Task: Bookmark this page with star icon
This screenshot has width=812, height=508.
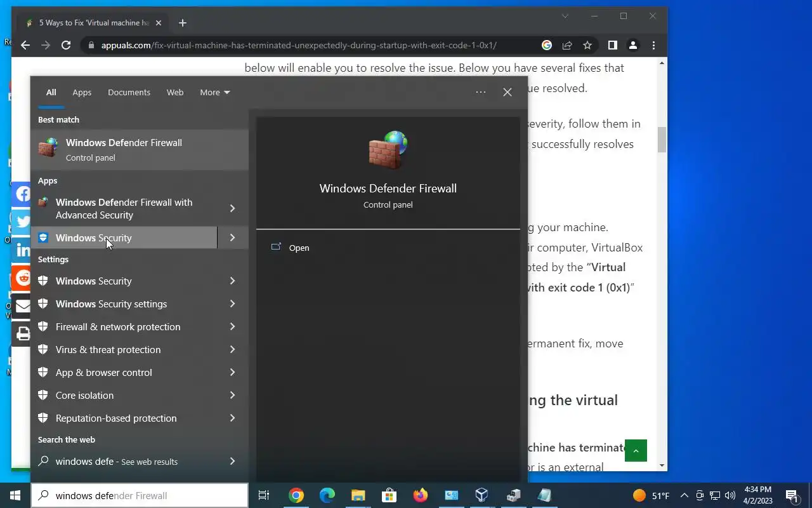Action: point(587,45)
